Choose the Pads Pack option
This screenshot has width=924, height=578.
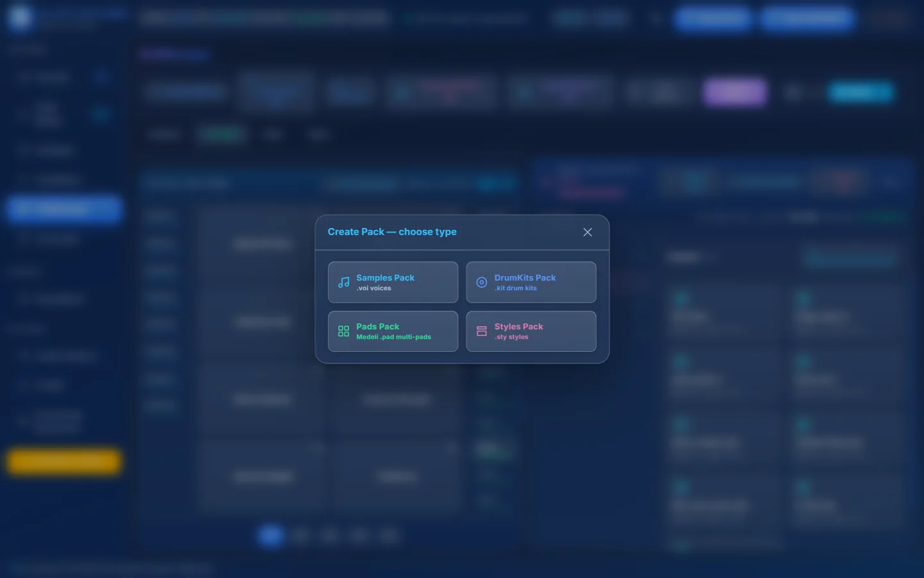click(x=393, y=331)
